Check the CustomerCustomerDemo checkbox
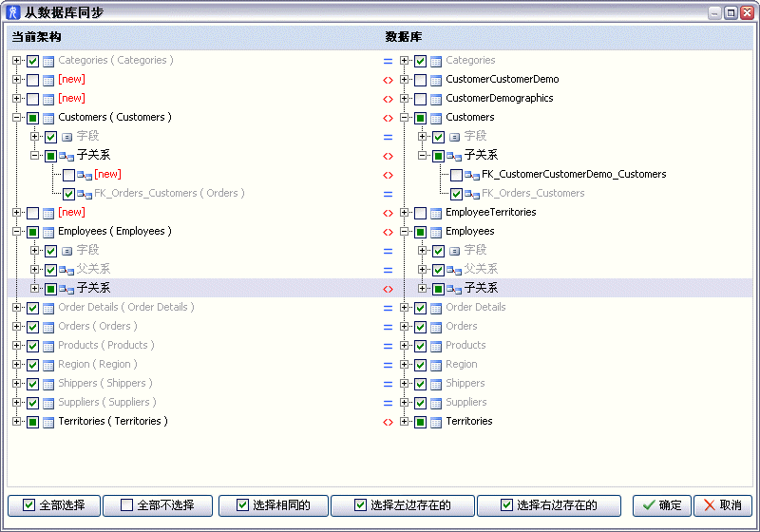760x532 pixels. [x=420, y=80]
